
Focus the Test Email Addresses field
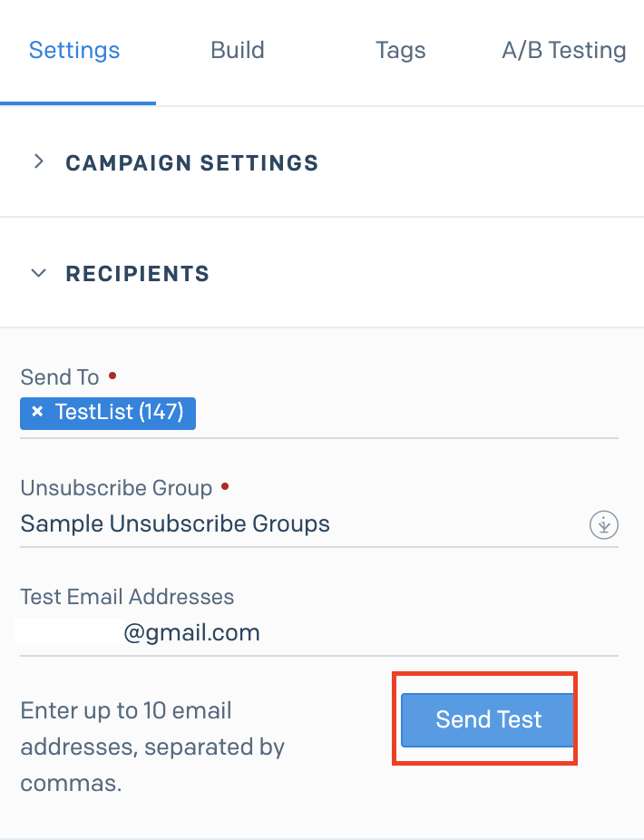(x=319, y=634)
